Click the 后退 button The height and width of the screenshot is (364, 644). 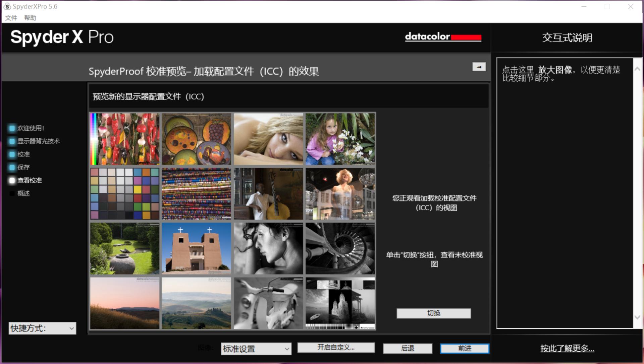pyautogui.click(x=408, y=348)
